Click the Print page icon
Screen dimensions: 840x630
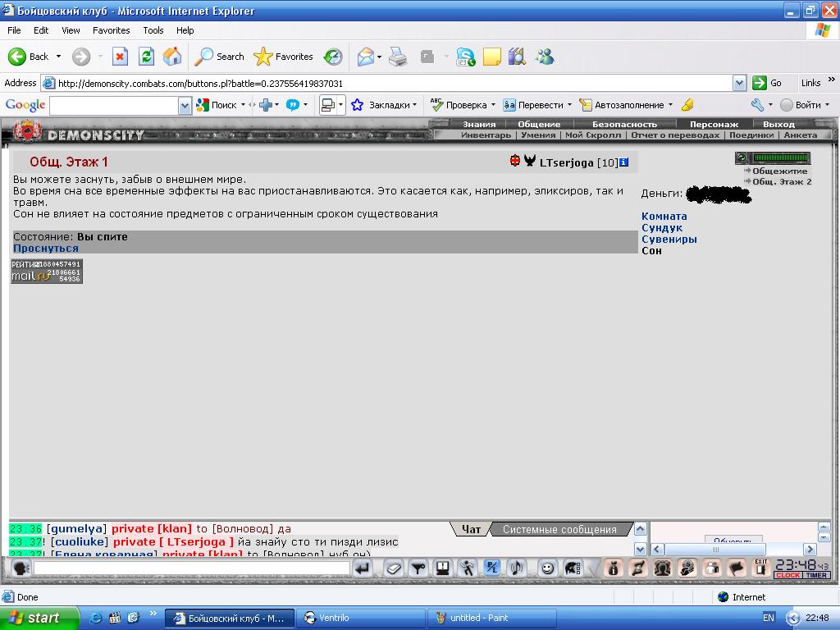click(398, 57)
